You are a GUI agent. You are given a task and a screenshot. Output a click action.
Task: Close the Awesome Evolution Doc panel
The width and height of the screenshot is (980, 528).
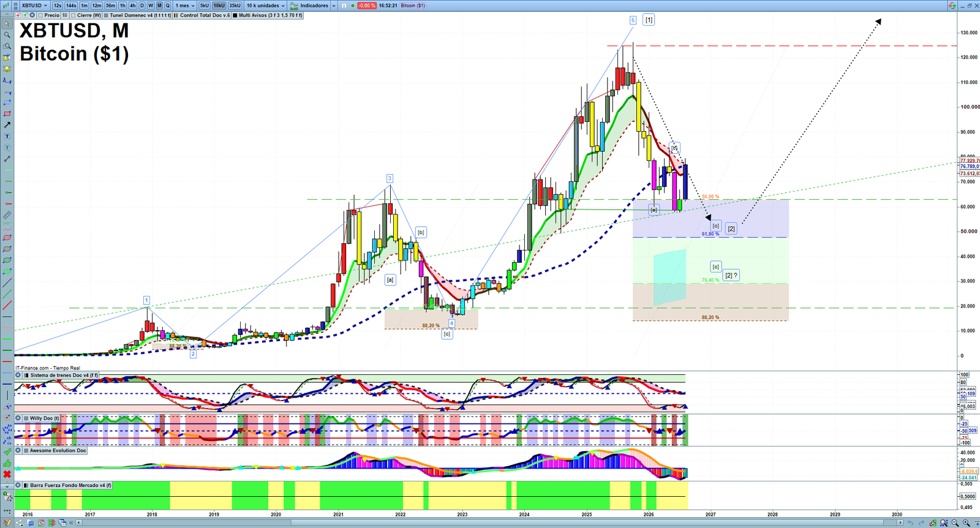click(18, 450)
